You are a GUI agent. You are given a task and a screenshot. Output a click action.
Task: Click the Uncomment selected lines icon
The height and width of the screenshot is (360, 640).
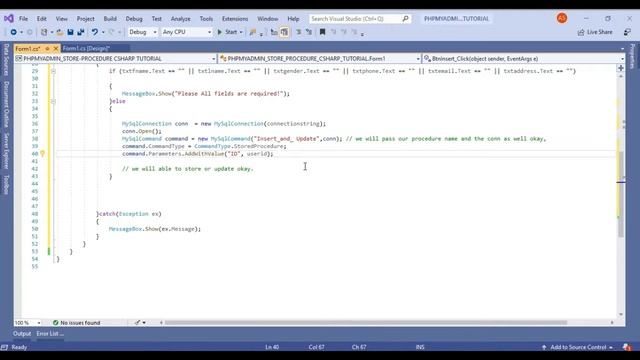[309, 32]
